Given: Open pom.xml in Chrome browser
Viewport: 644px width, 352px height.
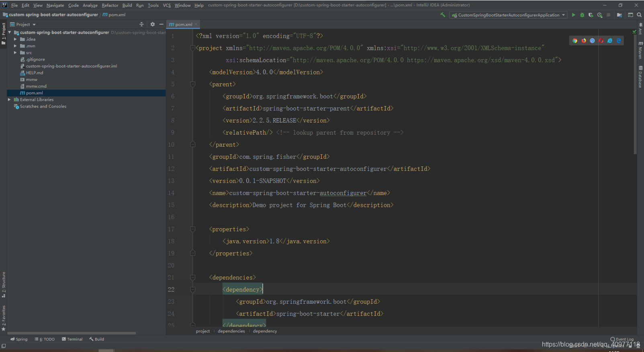Looking at the screenshot, I should [575, 41].
